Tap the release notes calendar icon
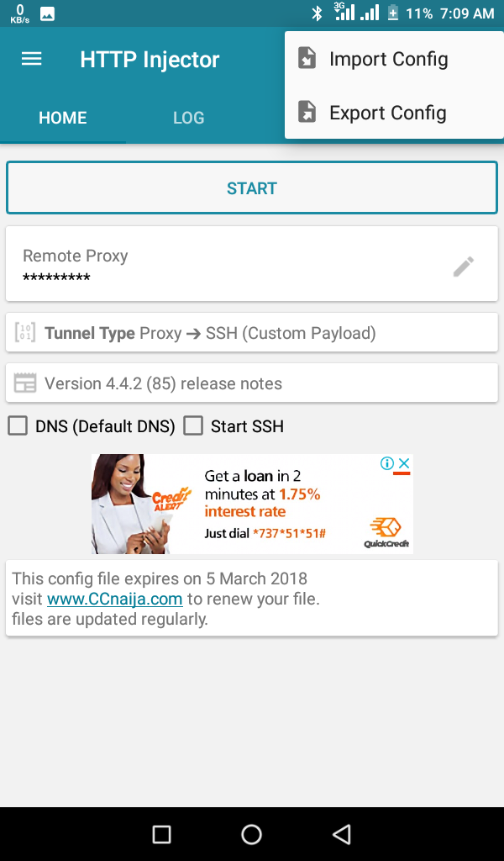Image resolution: width=504 pixels, height=861 pixels. [25, 383]
